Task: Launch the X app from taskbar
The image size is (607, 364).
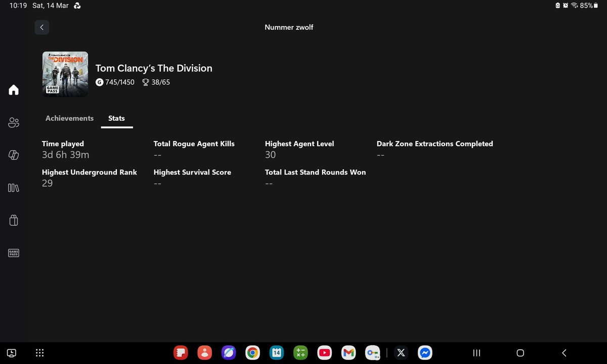Action: [401, 353]
